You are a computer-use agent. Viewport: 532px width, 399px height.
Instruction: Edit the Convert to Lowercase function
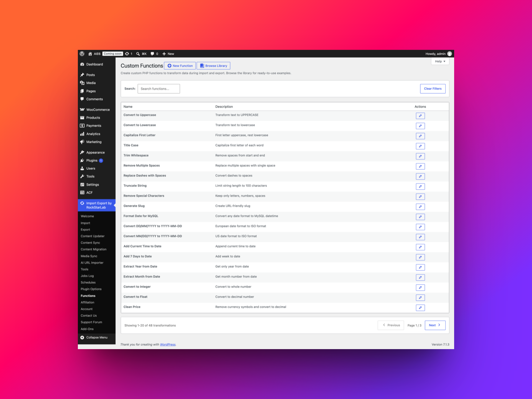(x=420, y=126)
